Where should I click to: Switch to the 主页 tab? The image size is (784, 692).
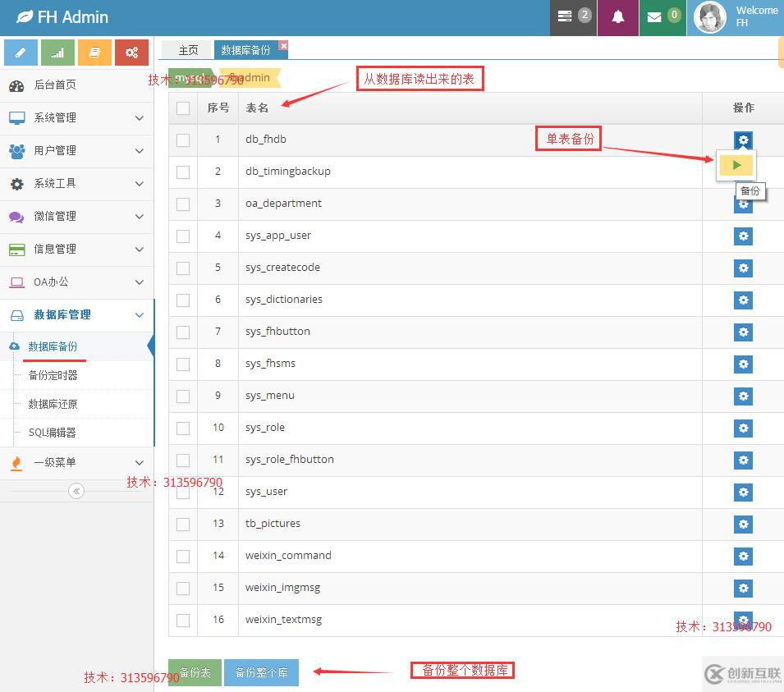tap(187, 49)
